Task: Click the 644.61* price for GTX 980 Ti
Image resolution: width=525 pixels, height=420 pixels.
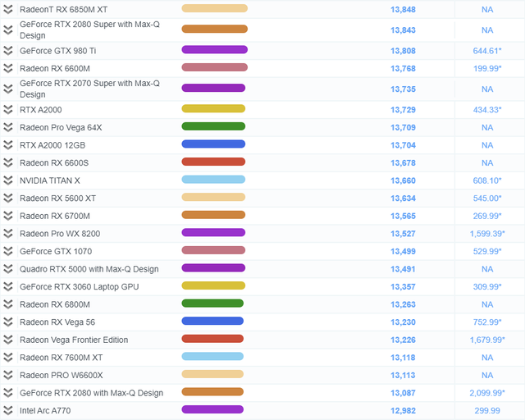Action: pos(487,50)
